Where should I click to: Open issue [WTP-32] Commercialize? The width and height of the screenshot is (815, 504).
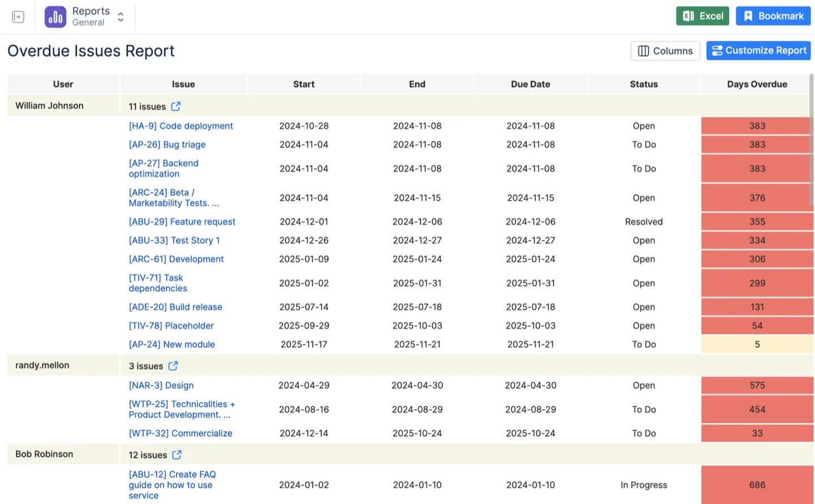click(x=181, y=433)
